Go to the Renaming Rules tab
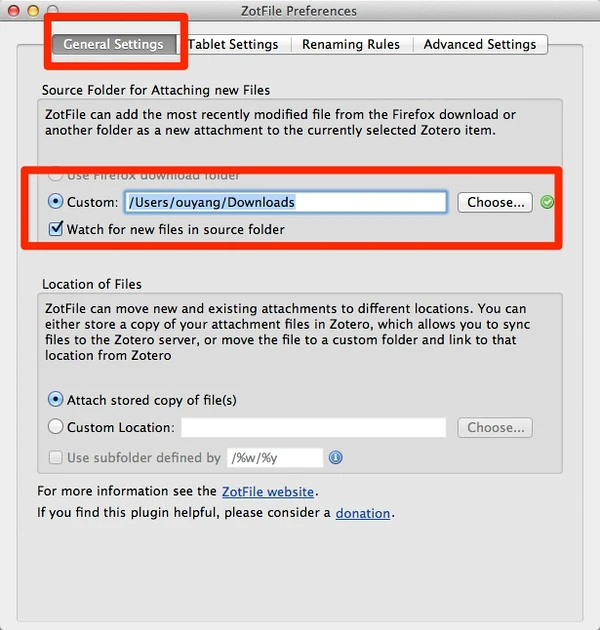 coord(350,44)
